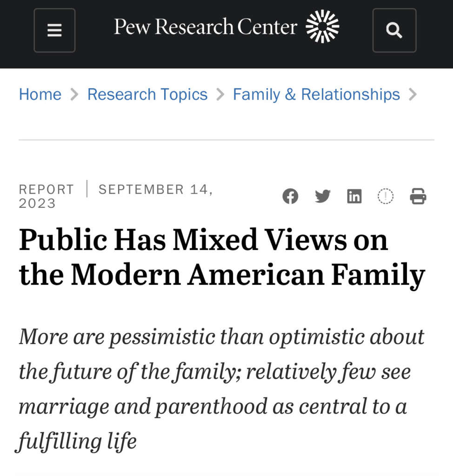Click the dotted circle exclamation icon

click(386, 196)
